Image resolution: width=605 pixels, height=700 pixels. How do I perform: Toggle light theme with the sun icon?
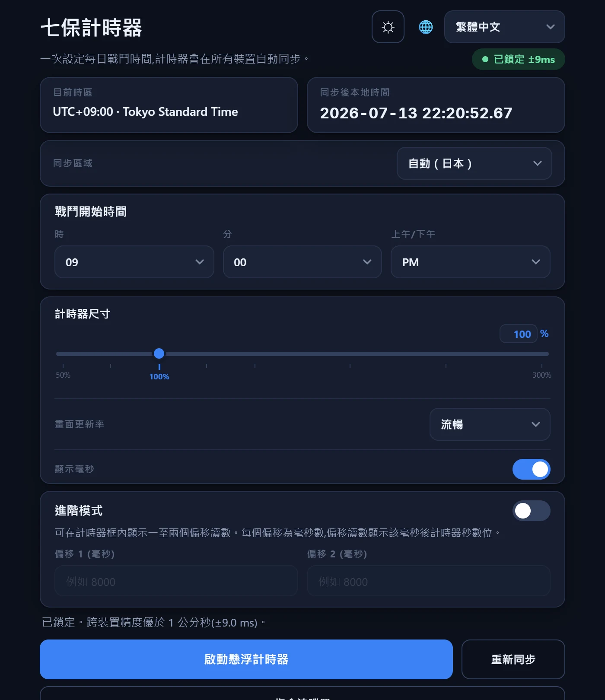pyautogui.click(x=388, y=27)
